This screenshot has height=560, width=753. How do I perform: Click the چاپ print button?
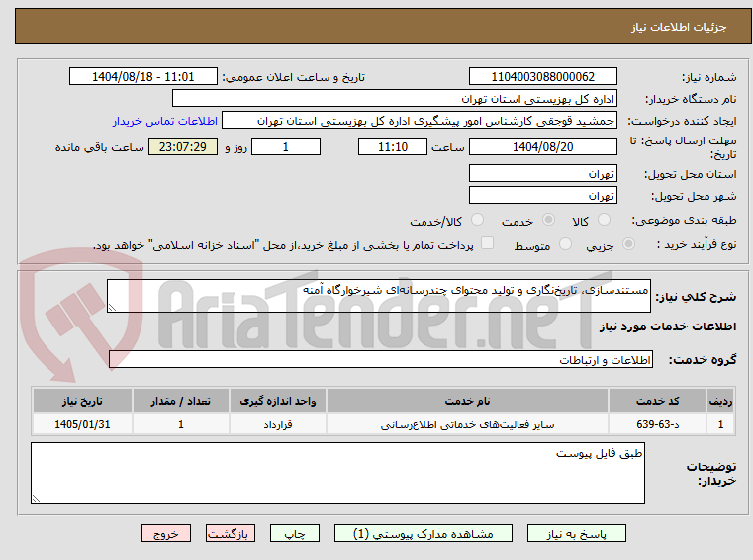pyautogui.click(x=295, y=533)
